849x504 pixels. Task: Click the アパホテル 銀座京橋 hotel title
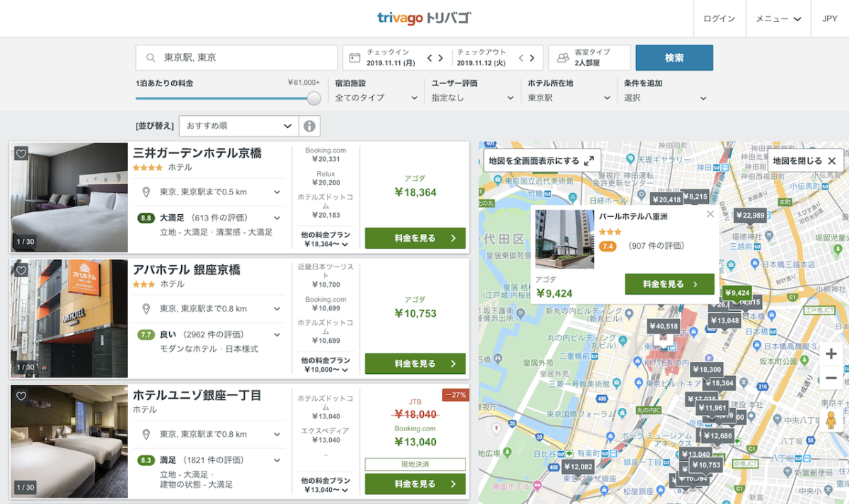(x=187, y=269)
